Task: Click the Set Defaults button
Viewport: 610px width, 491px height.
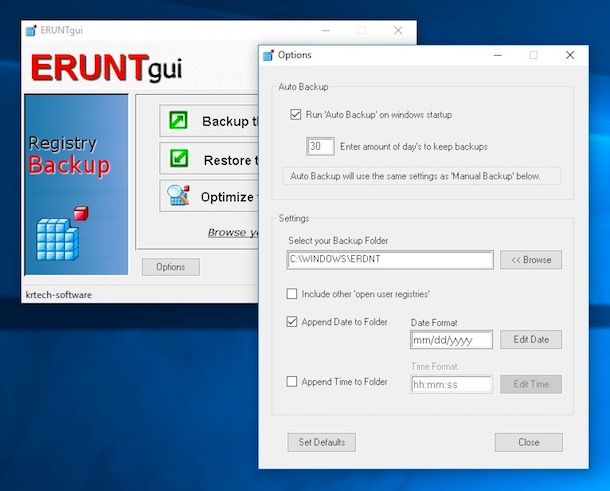Action: [322, 442]
